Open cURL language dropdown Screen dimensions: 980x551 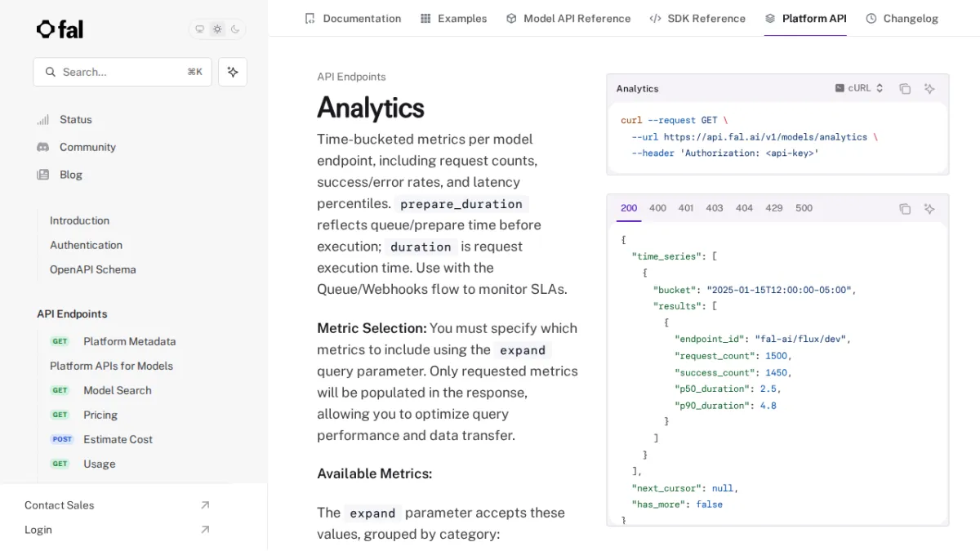(x=859, y=88)
